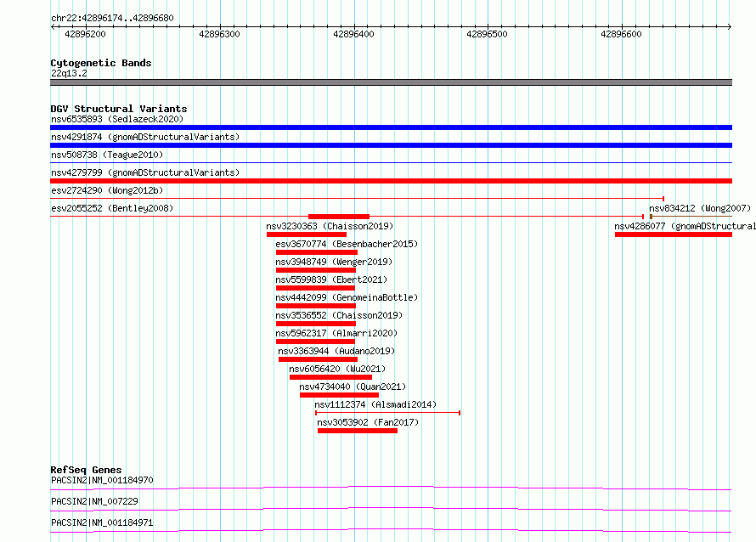This screenshot has width=756, height=542.
Task: Click the red bar under nsv4286077
Action: [x=674, y=234]
